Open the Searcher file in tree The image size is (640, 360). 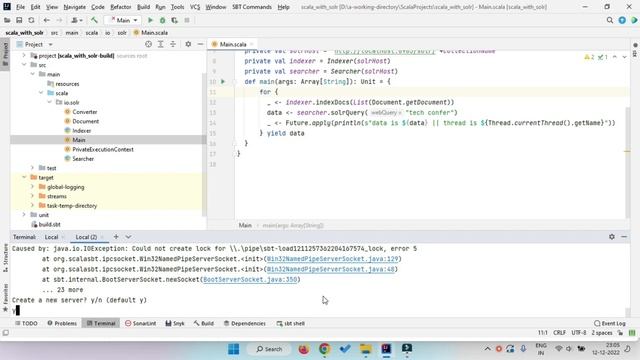83,159
